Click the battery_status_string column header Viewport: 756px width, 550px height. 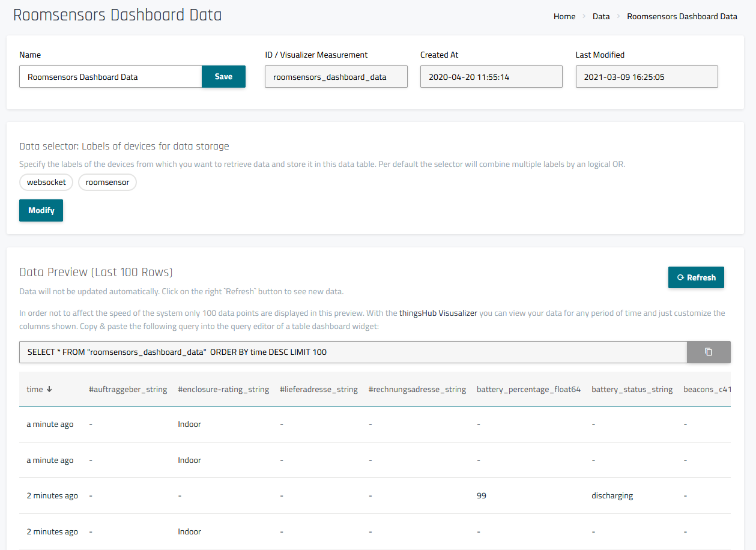pyautogui.click(x=632, y=389)
